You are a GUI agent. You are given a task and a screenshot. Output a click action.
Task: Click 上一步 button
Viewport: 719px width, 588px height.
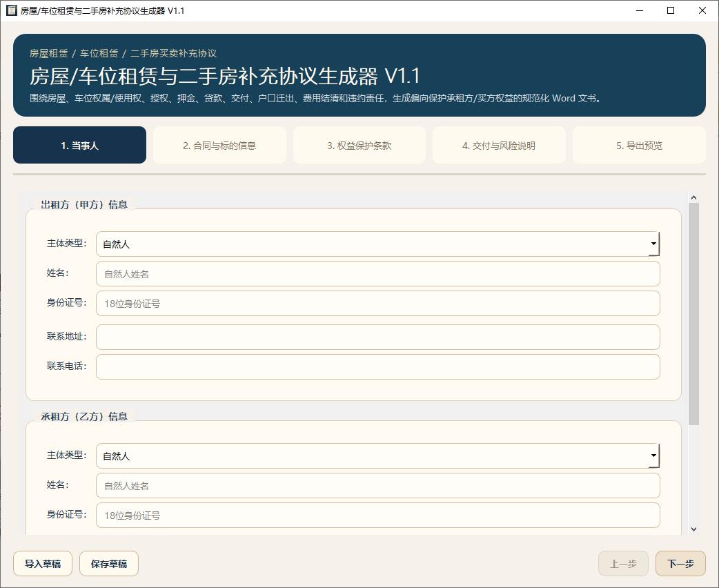coord(623,564)
